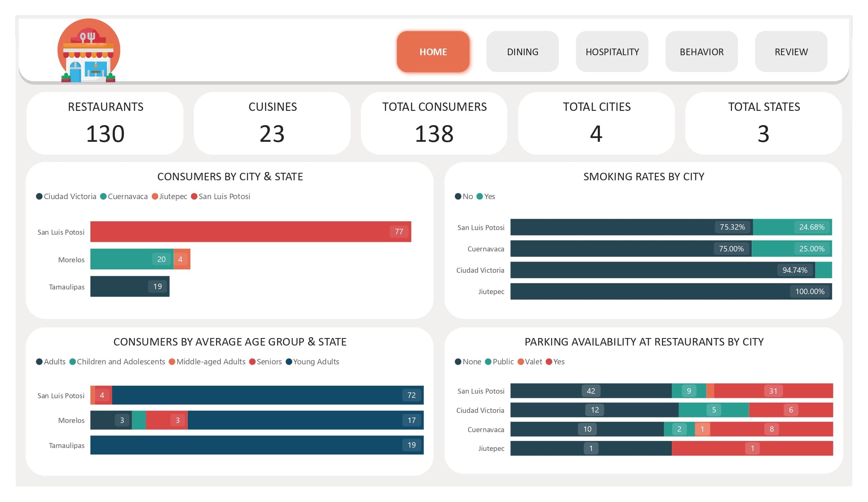Screen dimensions: 868x502
Task: Select the HOME navigation button
Action: tap(433, 52)
